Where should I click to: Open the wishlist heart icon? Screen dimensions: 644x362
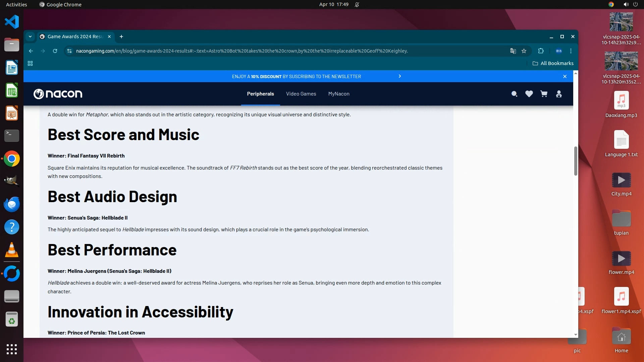click(529, 94)
